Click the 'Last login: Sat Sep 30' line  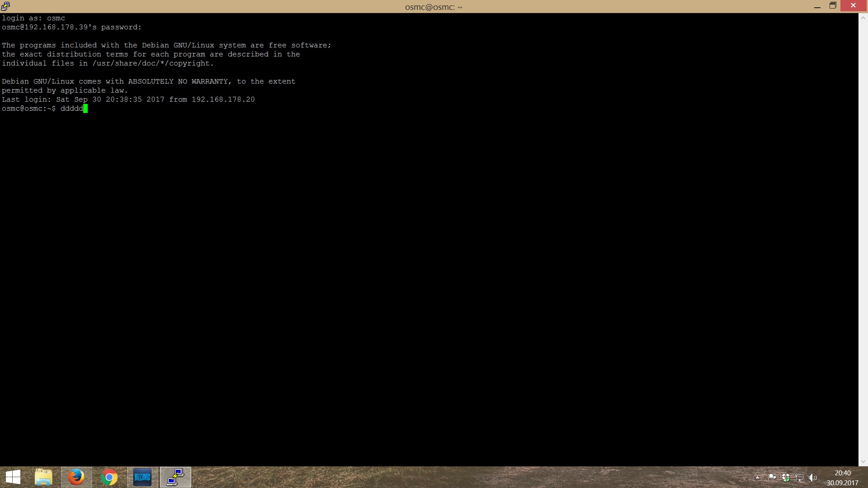coord(128,99)
